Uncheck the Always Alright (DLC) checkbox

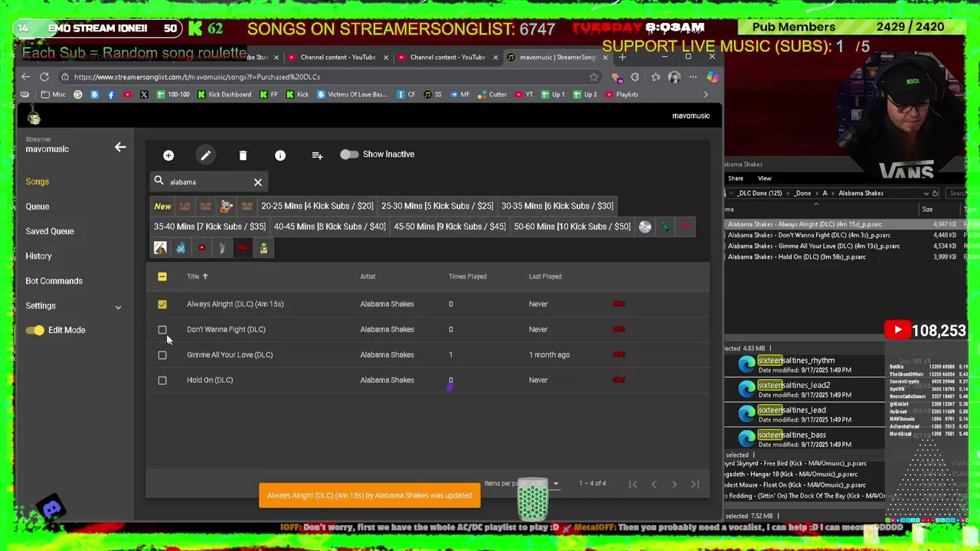click(162, 304)
